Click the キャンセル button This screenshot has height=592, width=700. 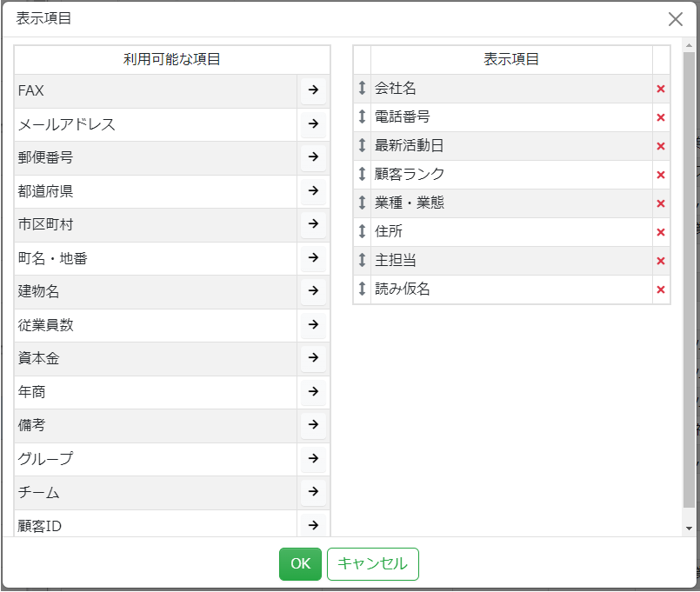point(373,564)
